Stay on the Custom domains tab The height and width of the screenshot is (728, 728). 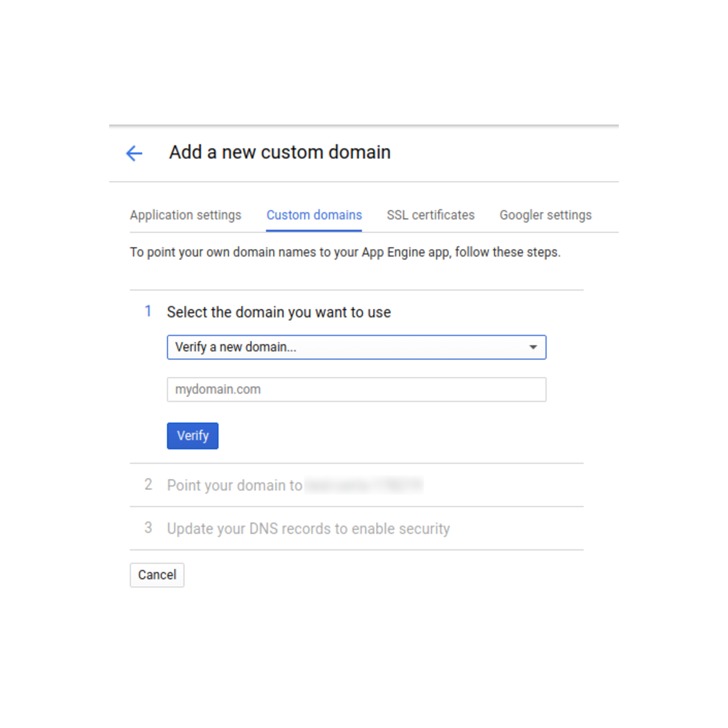[314, 215]
